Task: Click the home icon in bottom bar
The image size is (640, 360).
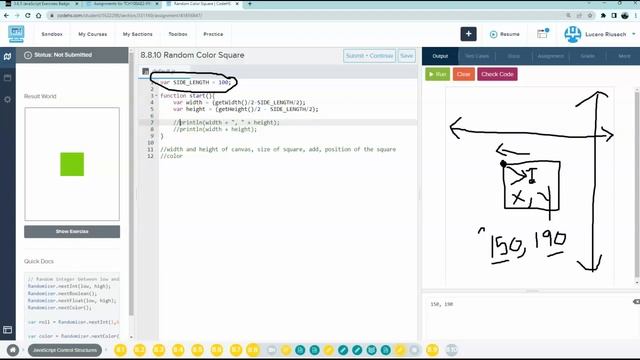Action: (13, 350)
